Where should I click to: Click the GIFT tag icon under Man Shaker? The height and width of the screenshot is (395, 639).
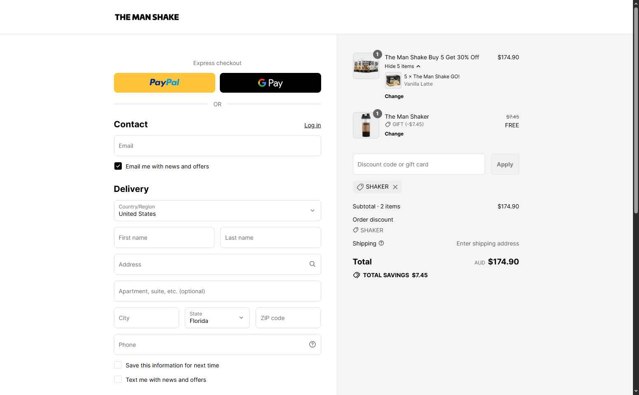click(x=388, y=124)
